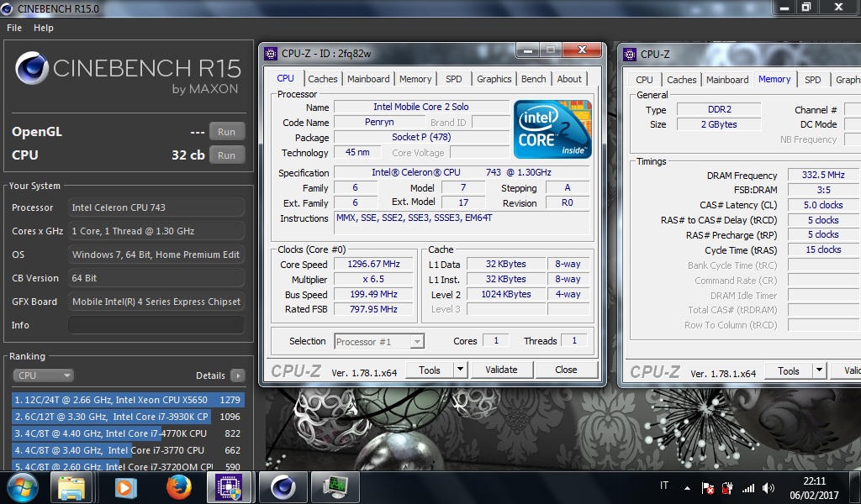Open Firefox from taskbar
This screenshot has width=861, height=504.
[x=178, y=487]
